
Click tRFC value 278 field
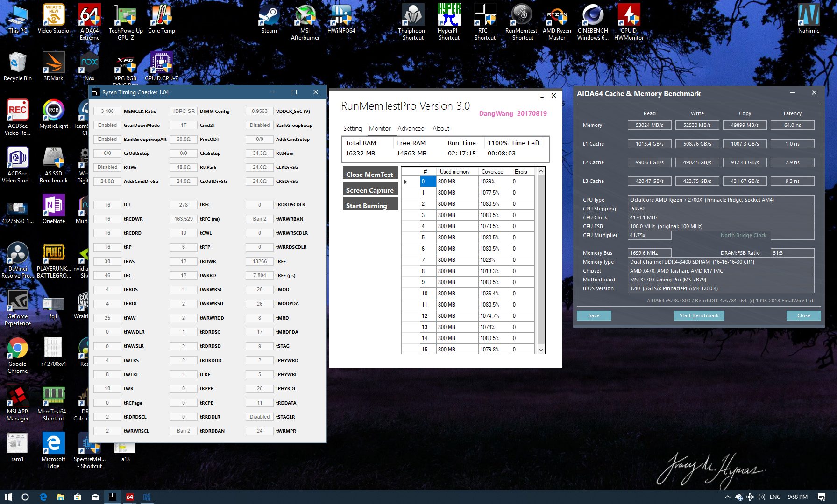tap(183, 205)
